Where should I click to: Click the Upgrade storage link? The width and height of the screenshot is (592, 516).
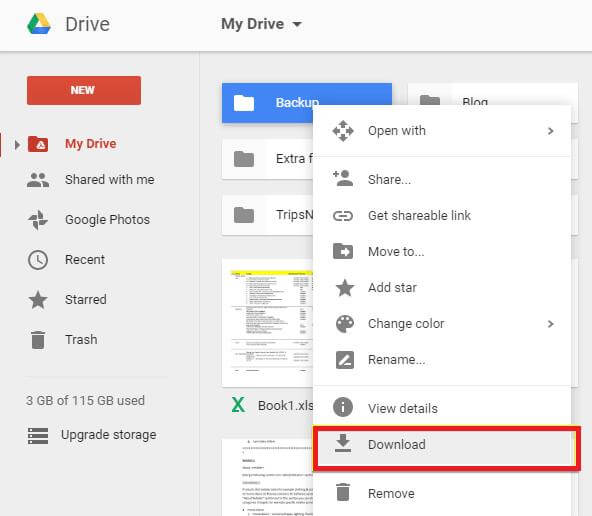tap(109, 435)
